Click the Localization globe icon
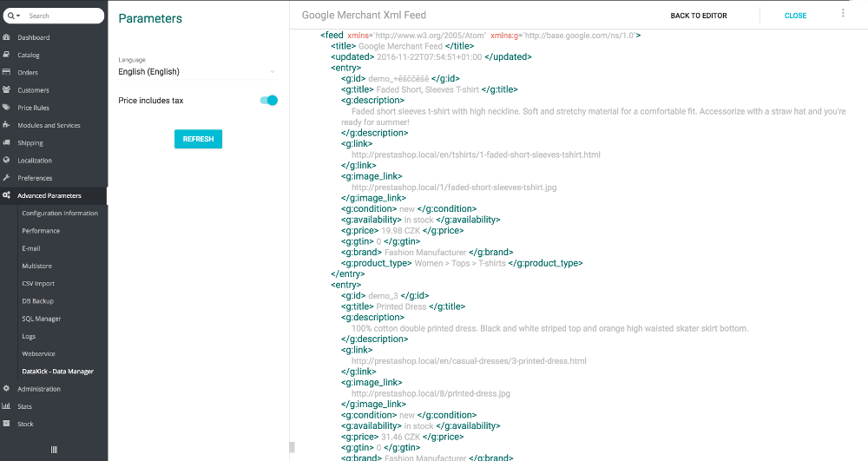The width and height of the screenshot is (868, 461). (6, 160)
